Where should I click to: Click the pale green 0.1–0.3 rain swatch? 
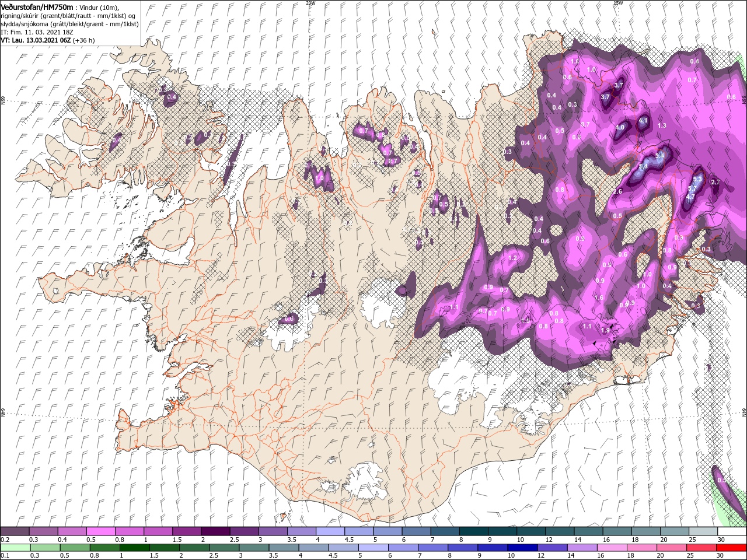15,547
